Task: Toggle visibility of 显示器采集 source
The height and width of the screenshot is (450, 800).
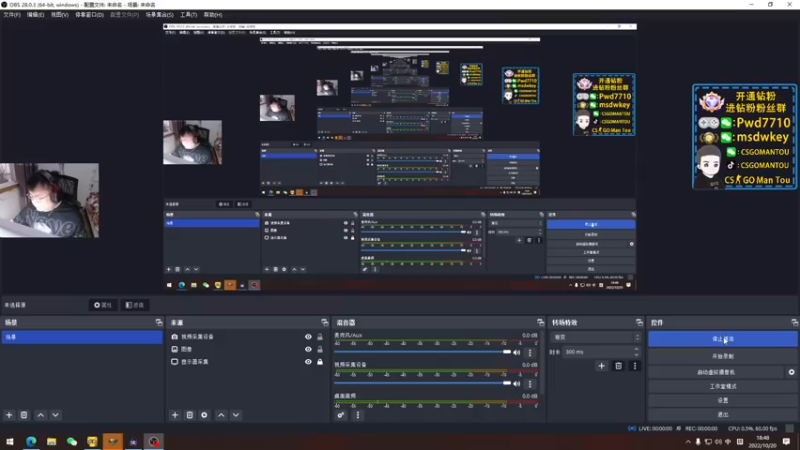Action: click(x=308, y=362)
